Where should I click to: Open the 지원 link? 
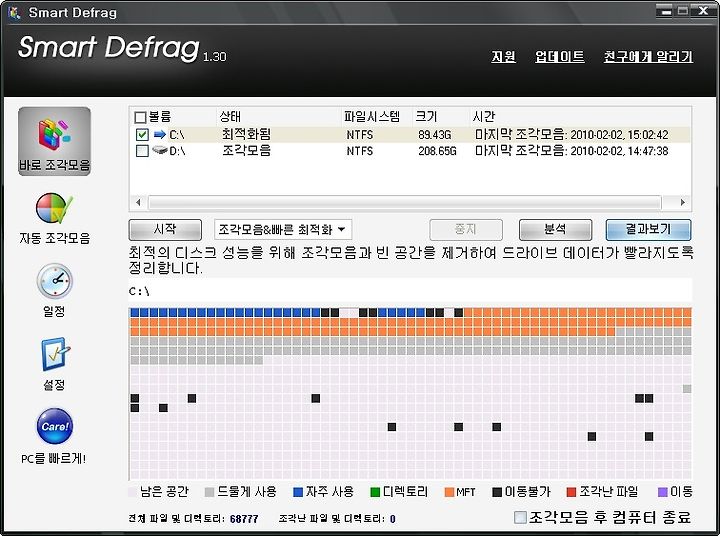[x=504, y=56]
